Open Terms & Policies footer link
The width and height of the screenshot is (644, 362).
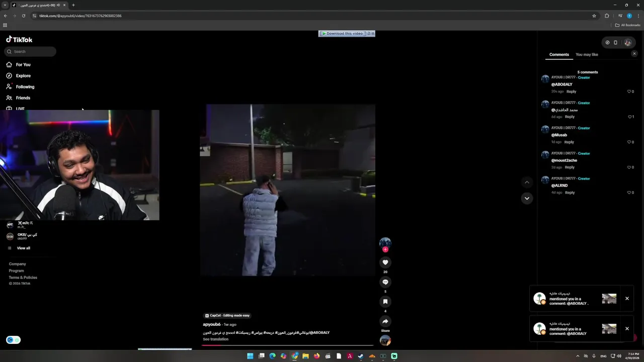pos(23,278)
